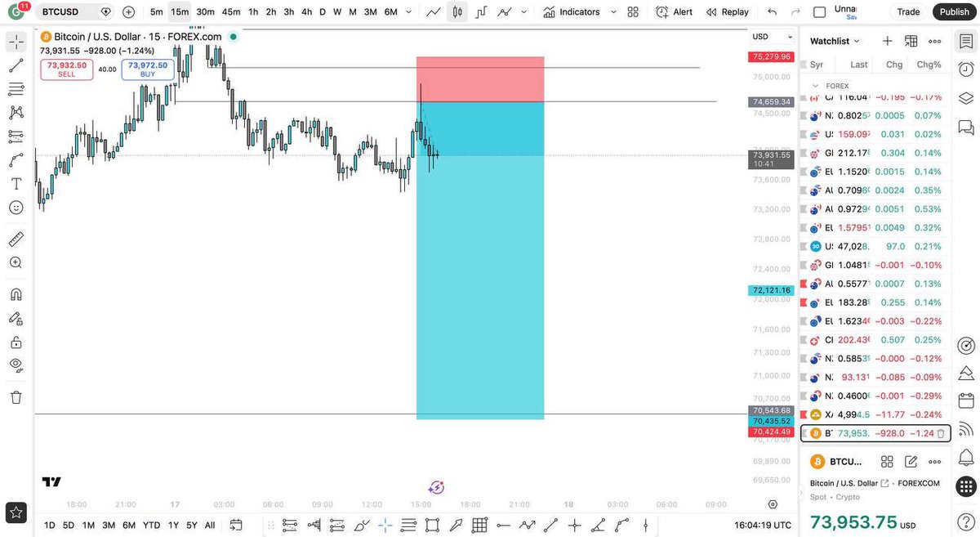Viewport: 980px width, 537px height.
Task: Toggle magnet mode
Action: point(16,294)
